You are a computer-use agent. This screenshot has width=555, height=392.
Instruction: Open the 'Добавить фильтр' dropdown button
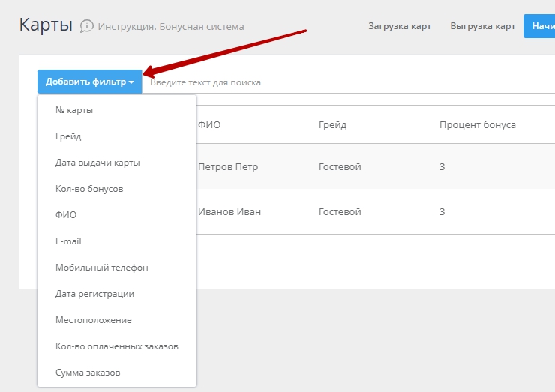89,82
